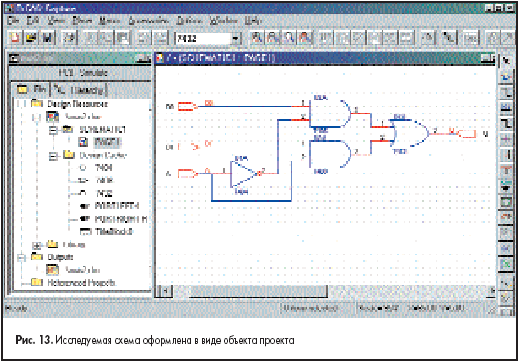The image size is (518, 362).
Task: Save the design using toolbar icon
Action: click(46, 38)
